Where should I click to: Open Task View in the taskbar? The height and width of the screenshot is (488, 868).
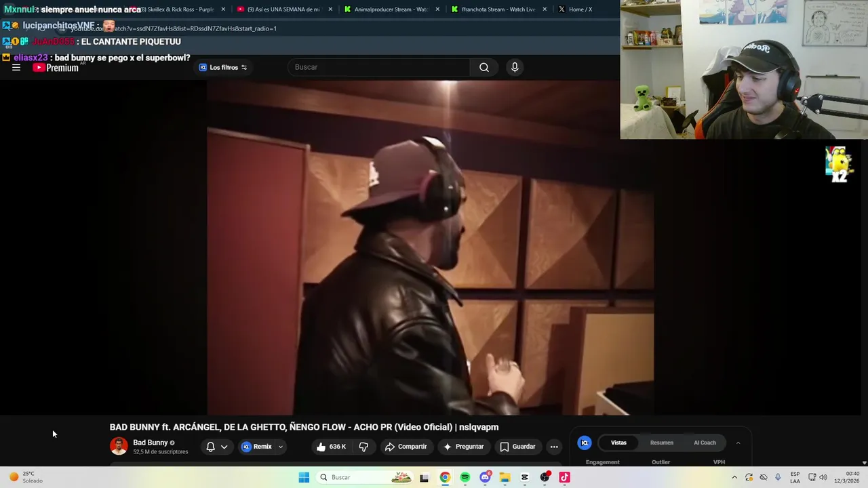(424, 477)
